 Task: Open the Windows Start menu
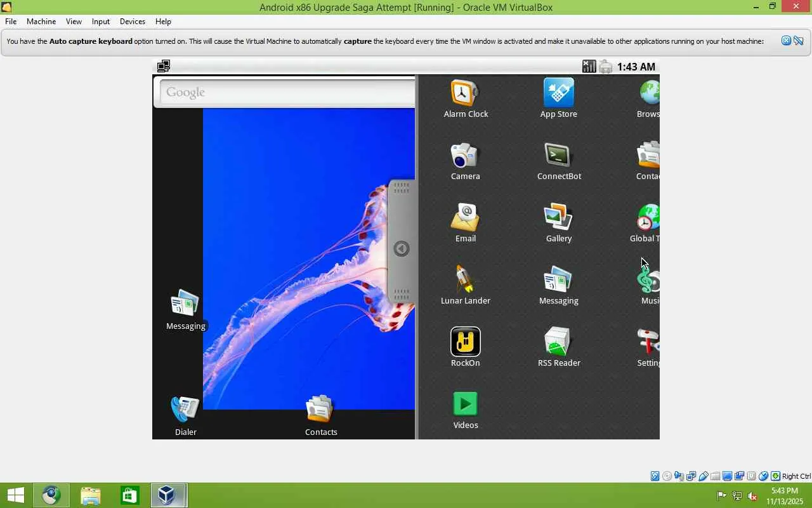pos(16,495)
